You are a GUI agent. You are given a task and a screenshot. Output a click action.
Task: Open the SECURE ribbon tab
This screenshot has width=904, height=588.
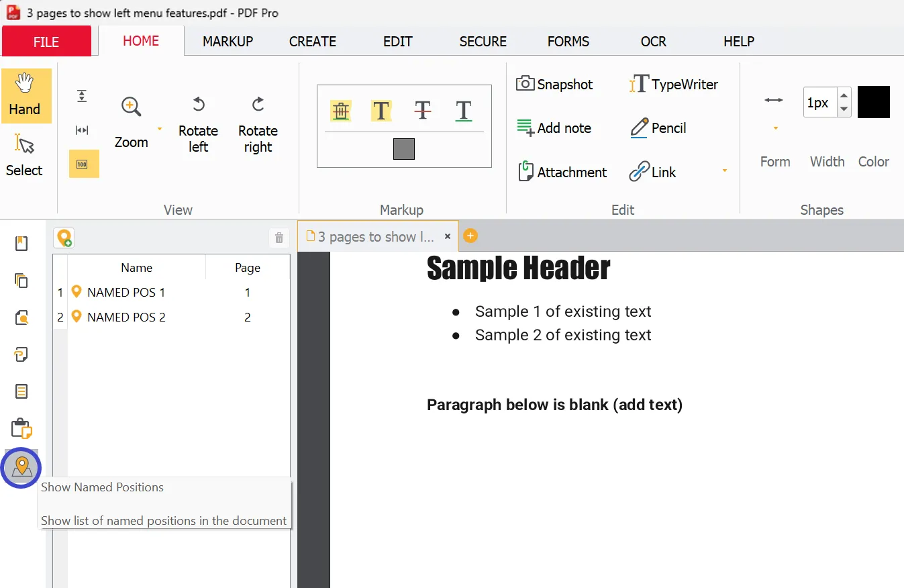(x=483, y=42)
